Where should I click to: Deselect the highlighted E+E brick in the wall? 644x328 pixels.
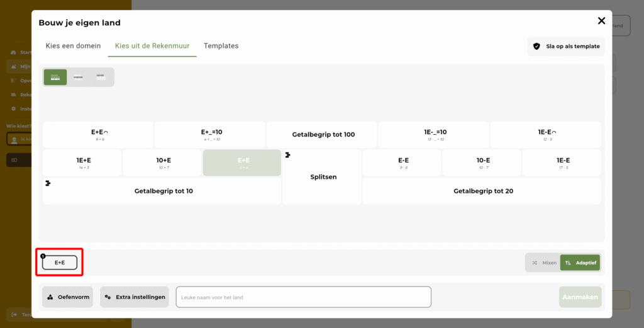[x=241, y=162]
